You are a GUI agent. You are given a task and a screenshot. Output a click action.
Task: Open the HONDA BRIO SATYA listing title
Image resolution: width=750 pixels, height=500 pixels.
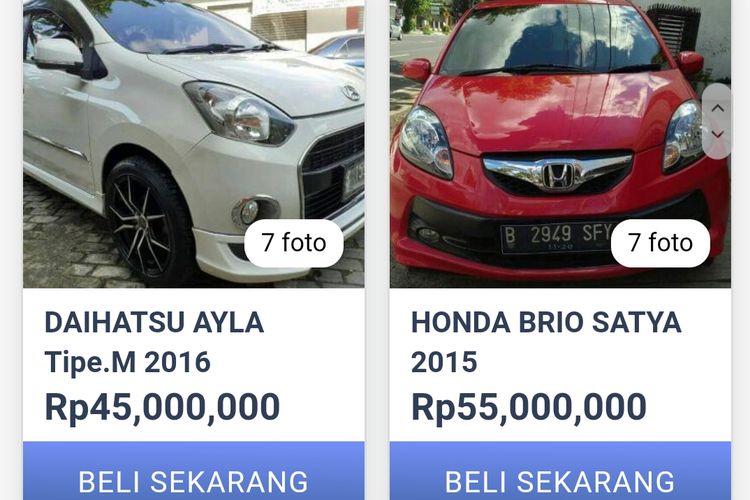[546, 322]
